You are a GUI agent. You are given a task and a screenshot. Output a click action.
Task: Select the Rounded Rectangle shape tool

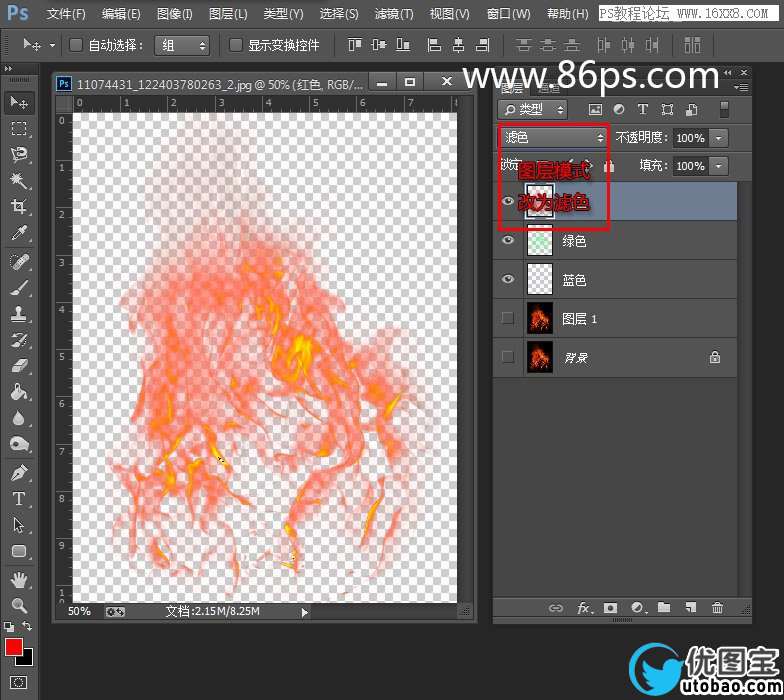[x=19, y=551]
